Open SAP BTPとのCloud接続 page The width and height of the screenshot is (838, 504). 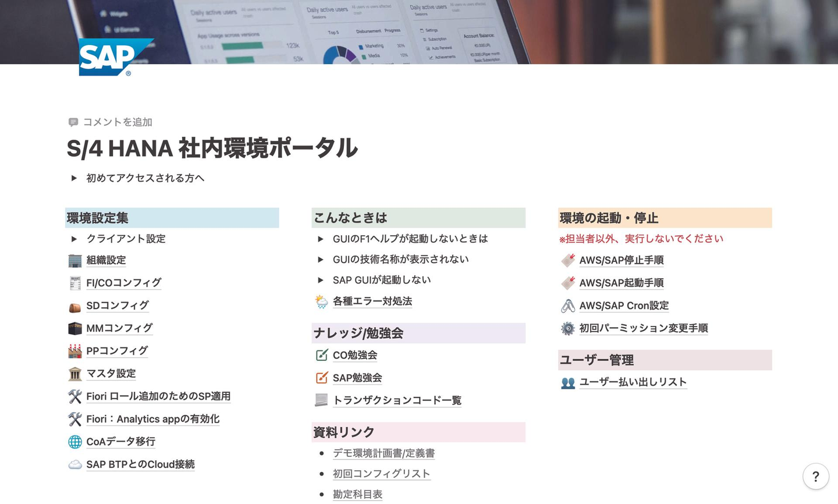140,464
